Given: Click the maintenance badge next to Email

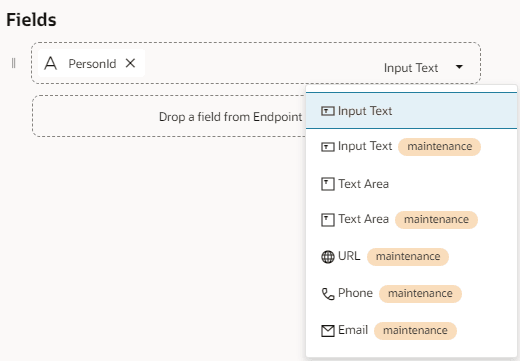Looking at the screenshot, I should pos(415,331).
